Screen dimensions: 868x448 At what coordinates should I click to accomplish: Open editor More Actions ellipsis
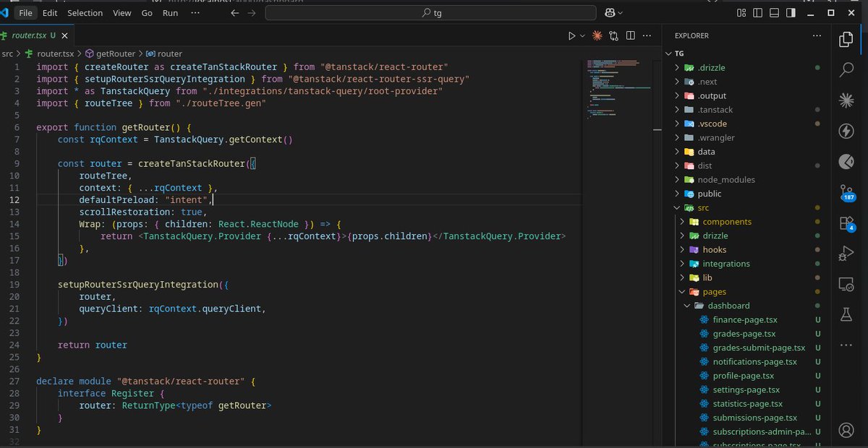click(x=648, y=35)
